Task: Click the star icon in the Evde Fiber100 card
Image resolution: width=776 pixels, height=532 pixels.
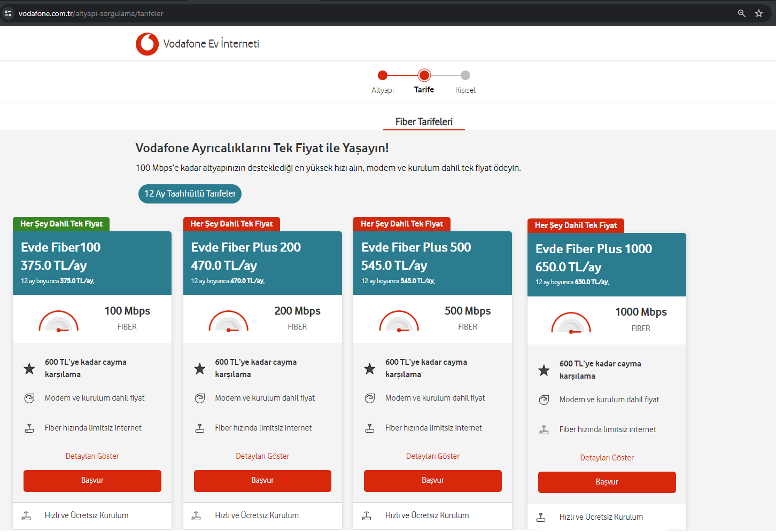Action: click(29, 369)
